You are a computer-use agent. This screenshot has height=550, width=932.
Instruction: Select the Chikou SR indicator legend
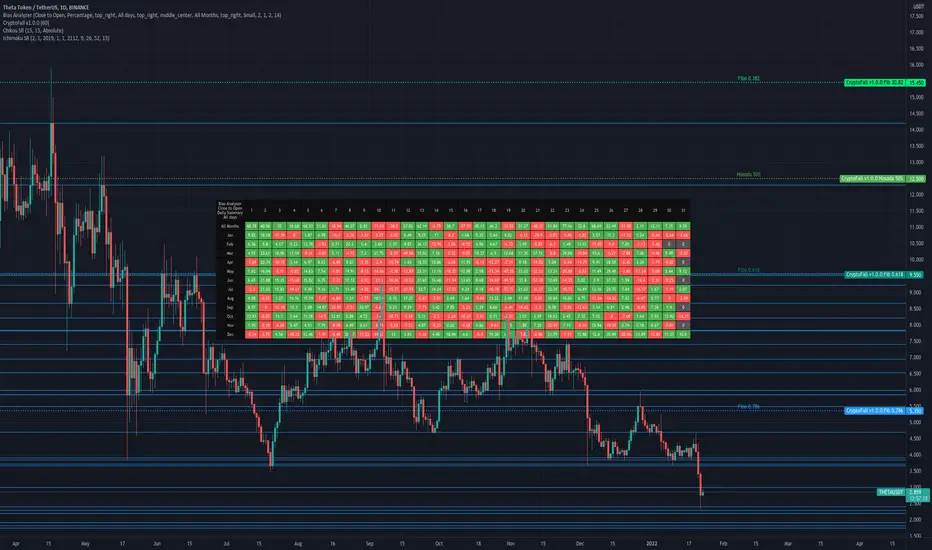pyautogui.click(x=33, y=30)
